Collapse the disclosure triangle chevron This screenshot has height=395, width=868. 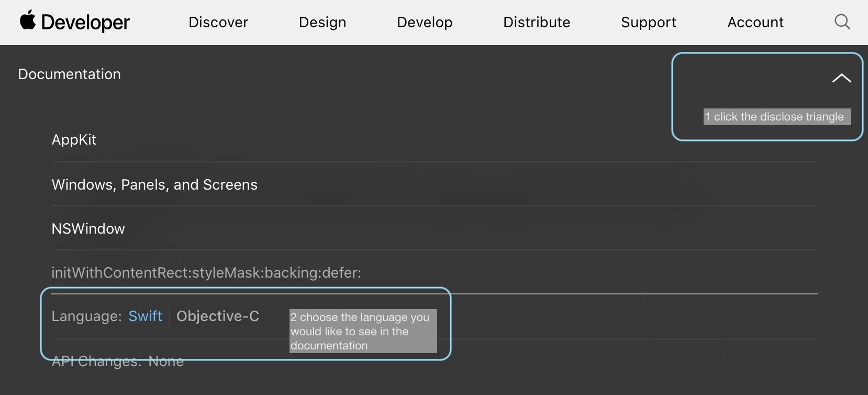(842, 77)
